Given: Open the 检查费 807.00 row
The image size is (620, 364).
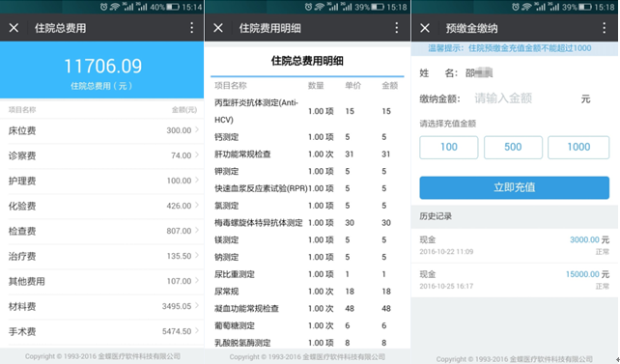Looking at the screenshot, I should pos(102,231).
